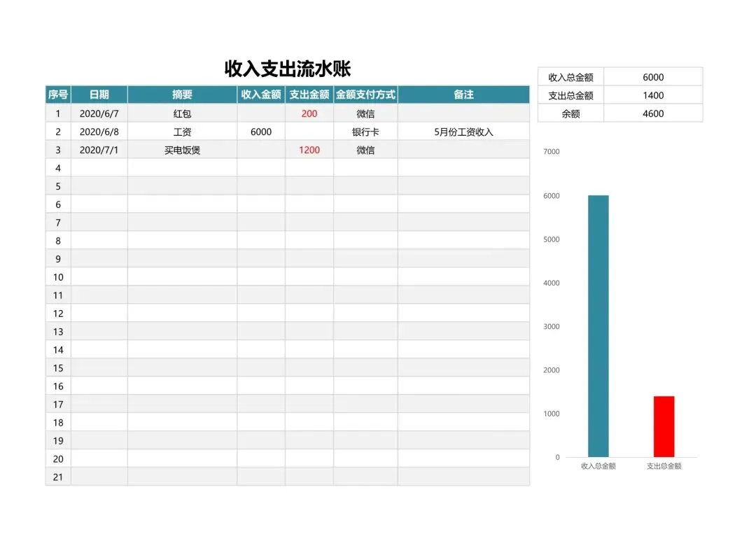Viewport: 756px width, 534px height.
Task: Click the 收入总金额 label in summary table
Action: click(571, 77)
